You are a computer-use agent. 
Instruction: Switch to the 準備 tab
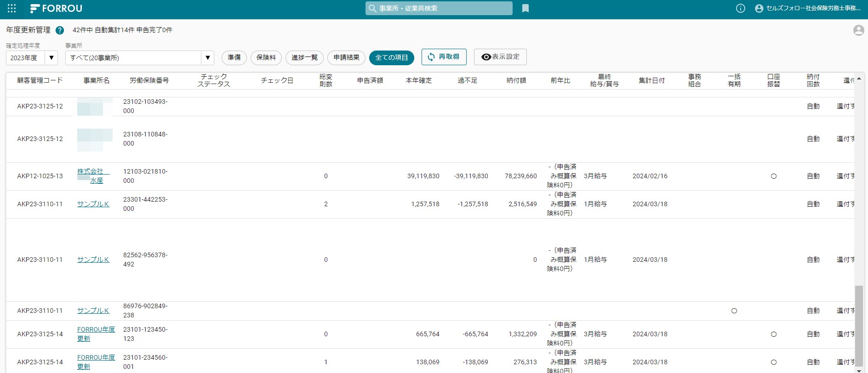click(x=234, y=57)
